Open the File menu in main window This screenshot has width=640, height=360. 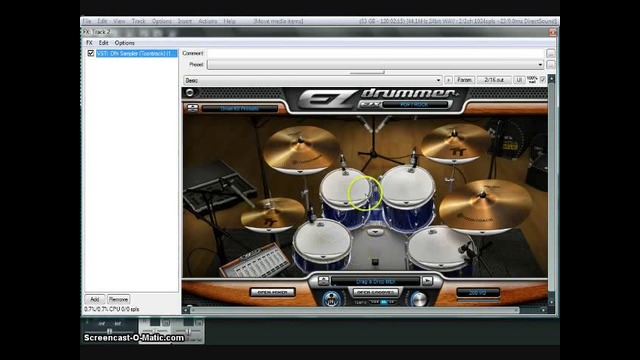tap(87, 21)
